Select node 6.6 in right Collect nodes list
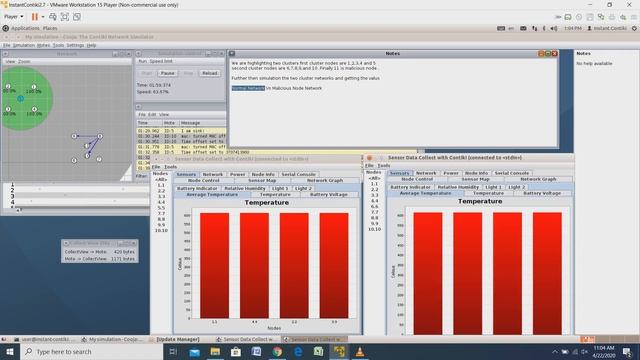 374,207
